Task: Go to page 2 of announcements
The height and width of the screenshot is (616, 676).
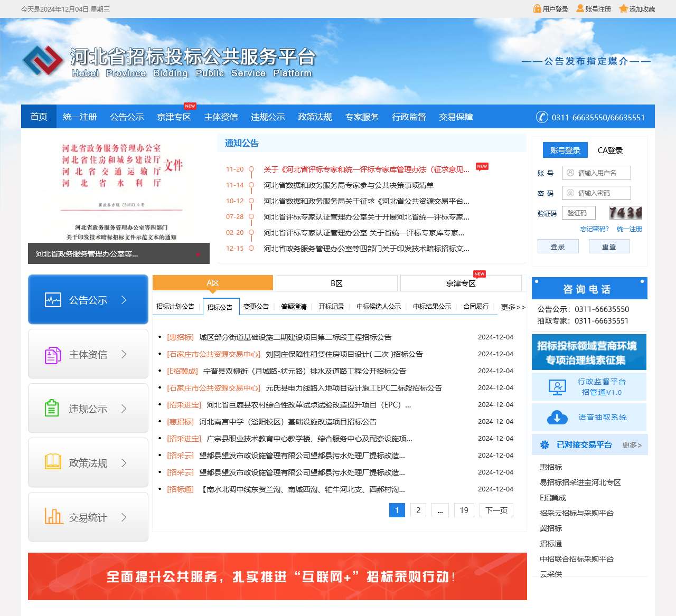Action: (x=418, y=510)
